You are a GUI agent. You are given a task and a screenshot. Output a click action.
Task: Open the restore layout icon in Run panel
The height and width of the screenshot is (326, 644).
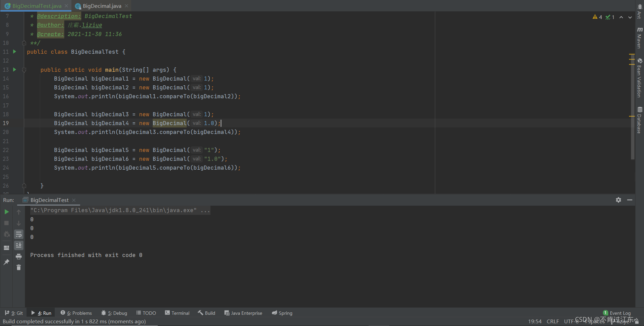coord(6,248)
